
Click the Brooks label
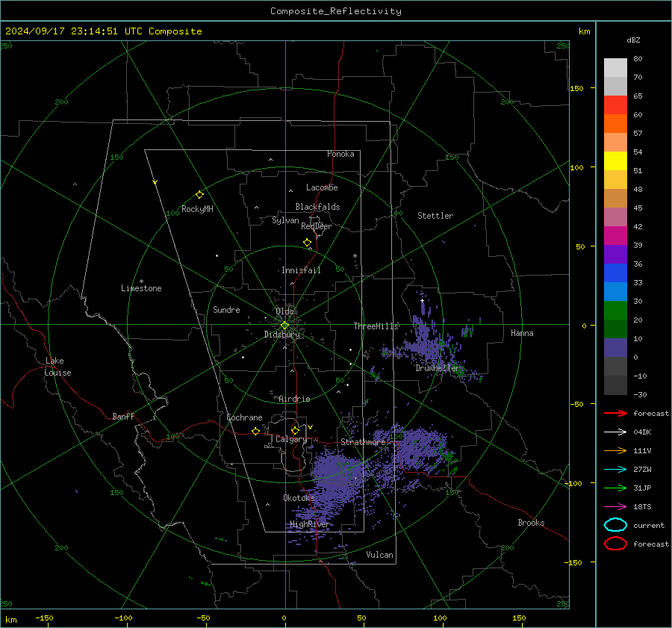point(531,523)
